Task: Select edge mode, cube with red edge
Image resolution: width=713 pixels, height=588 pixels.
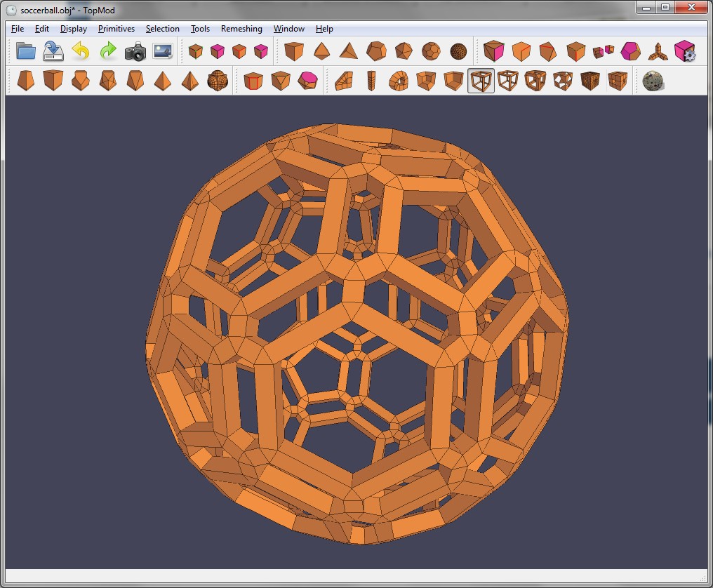Action: (x=239, y=51)
